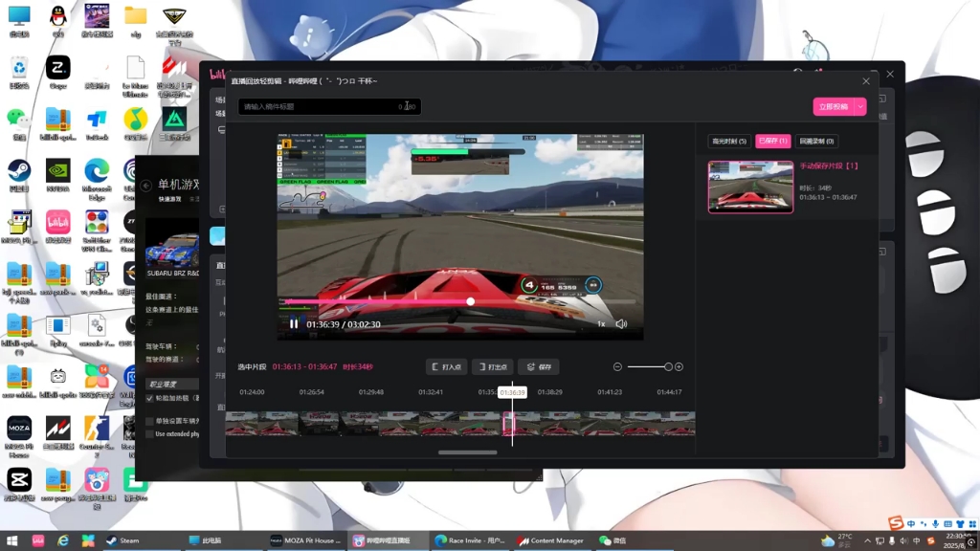Select the 快速游戏 tab in Content Manager

click(x=169, y=199)
